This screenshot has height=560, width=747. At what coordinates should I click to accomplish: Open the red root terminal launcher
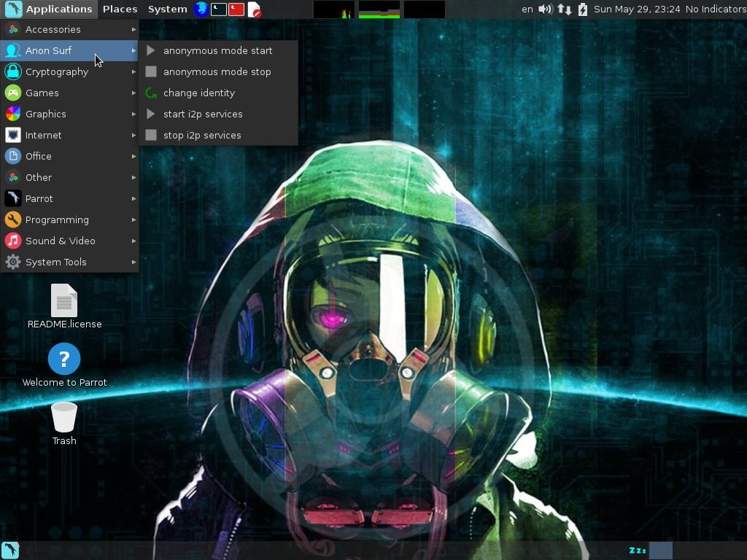click(x=236, y=9)
